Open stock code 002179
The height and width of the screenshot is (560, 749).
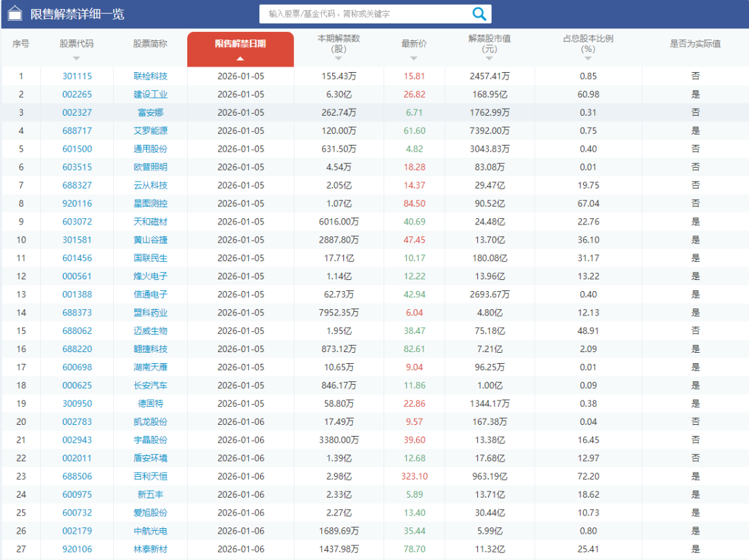(77, 531)
